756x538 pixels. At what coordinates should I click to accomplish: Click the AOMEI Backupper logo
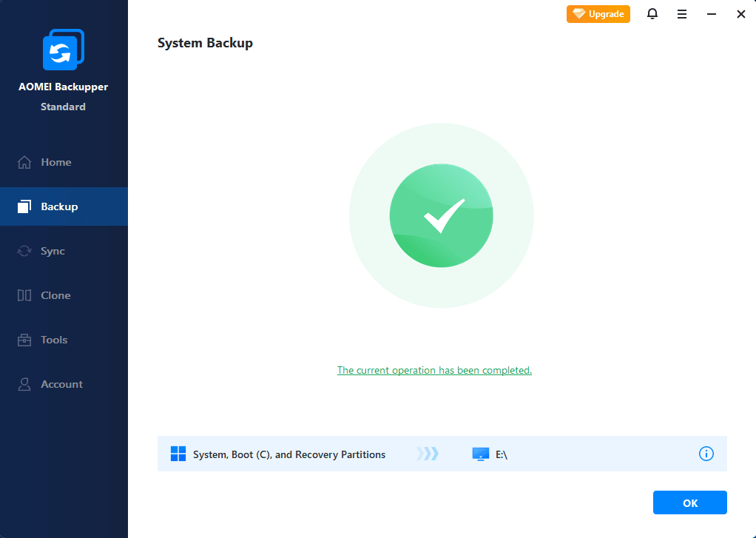coord(63,49)
